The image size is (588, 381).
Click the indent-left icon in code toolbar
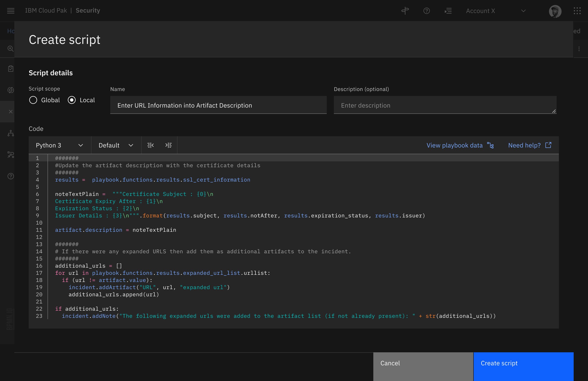click(150, 145)
